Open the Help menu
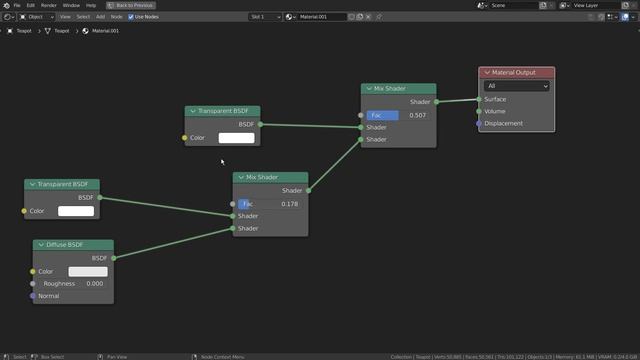 click(x=91, y=5)
